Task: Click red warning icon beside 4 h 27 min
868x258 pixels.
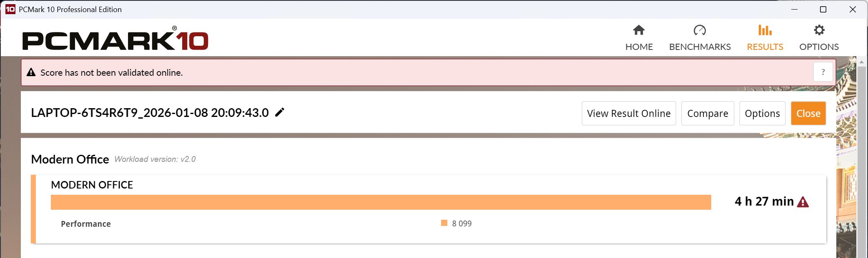Action: click(803, 202)
